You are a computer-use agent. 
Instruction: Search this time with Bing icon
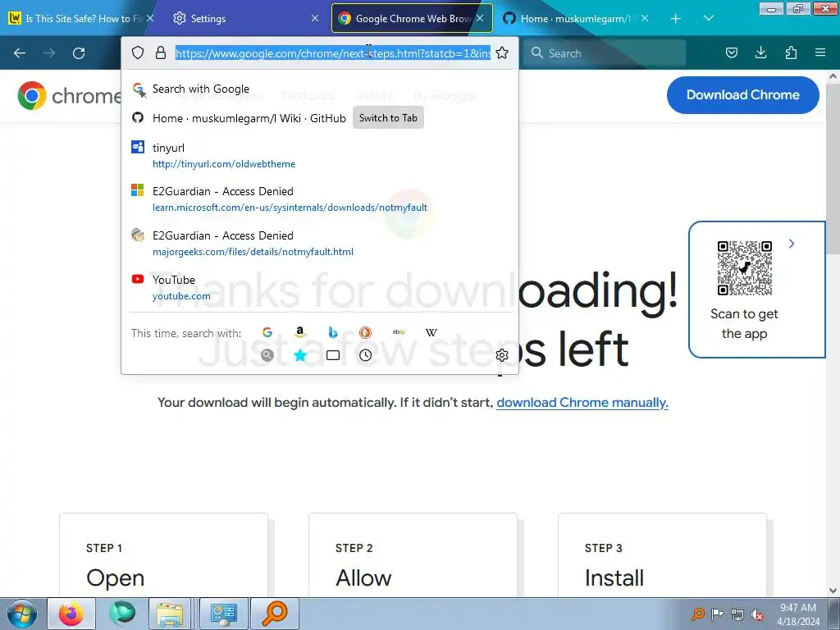click(333, 332)
